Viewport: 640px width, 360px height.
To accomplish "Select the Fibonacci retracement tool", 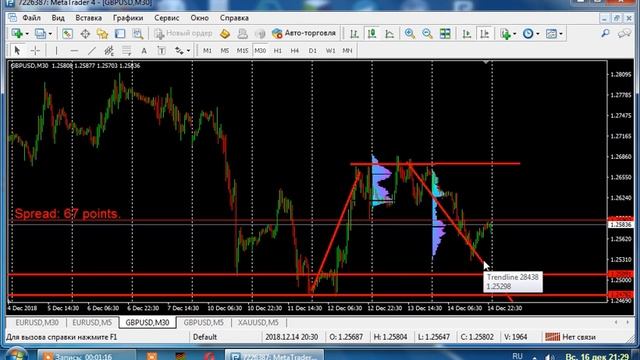I will 127,51.
